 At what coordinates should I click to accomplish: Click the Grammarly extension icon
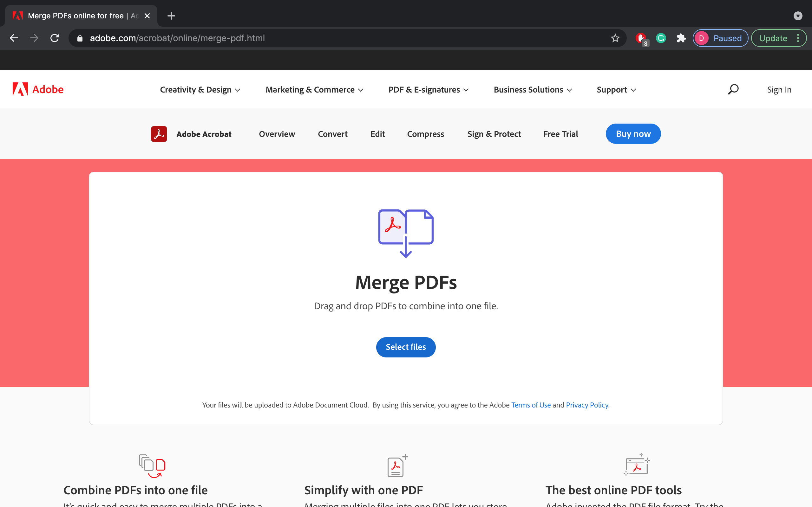(661, 38)
